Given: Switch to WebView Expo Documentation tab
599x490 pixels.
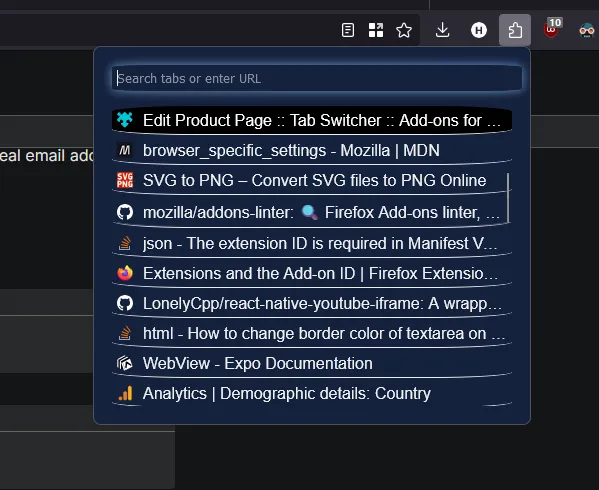Looking at the screenshot, I should point(312,364).
